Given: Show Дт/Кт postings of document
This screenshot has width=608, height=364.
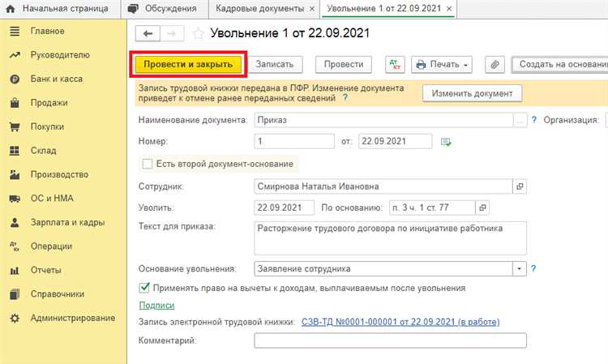Looking at the screenshot, I should point(395,64).
